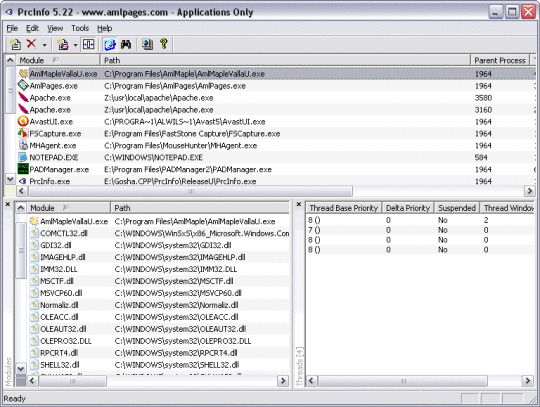Click right arrow of process list horizontal scrollbar

[x=529, y=191]
